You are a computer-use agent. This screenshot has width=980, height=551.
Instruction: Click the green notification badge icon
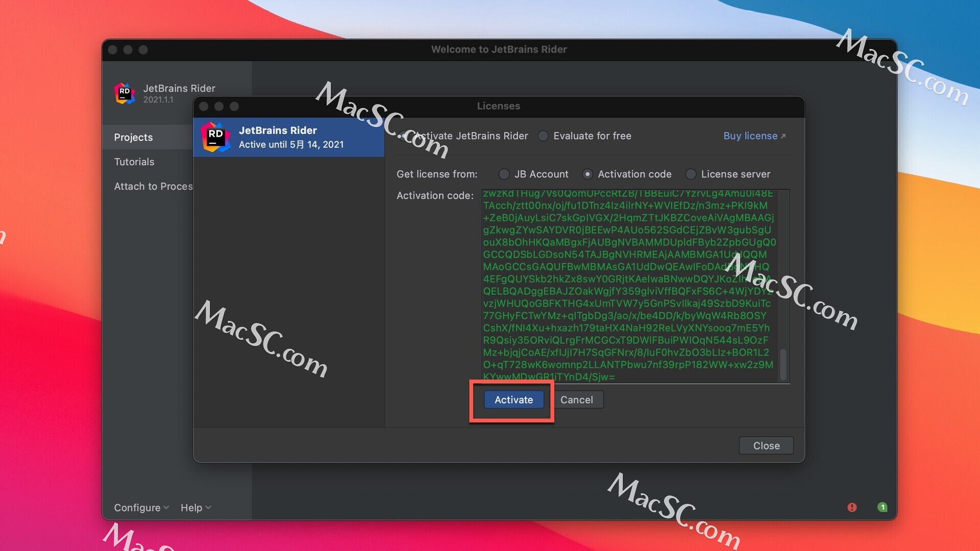(882, 507)
